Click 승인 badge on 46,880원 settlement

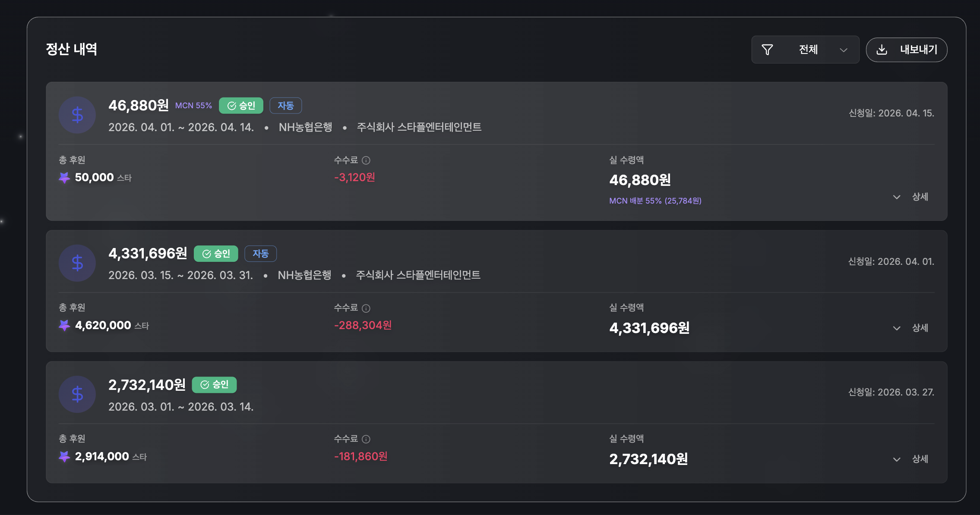pos(241,106)
